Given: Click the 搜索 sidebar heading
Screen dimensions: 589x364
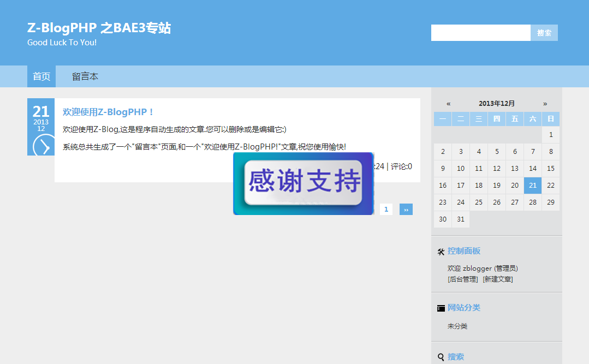Looking at the screenshot, I should tap(456, 357).
